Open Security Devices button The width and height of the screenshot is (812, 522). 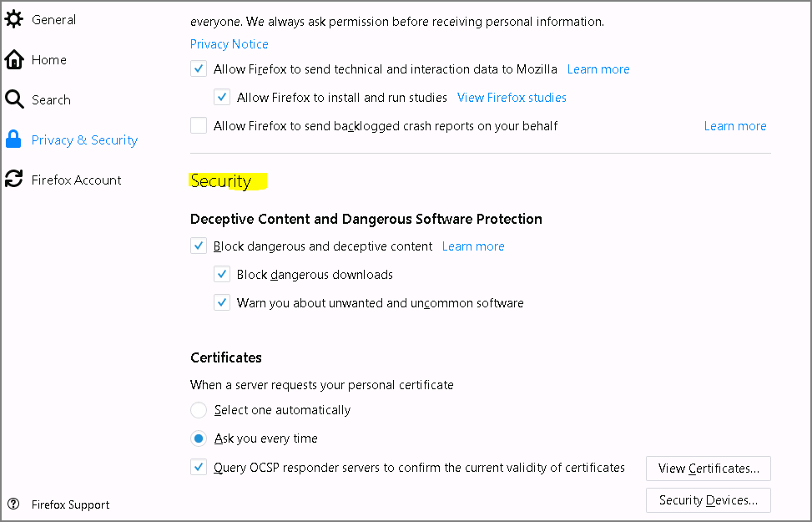(709, 500)
